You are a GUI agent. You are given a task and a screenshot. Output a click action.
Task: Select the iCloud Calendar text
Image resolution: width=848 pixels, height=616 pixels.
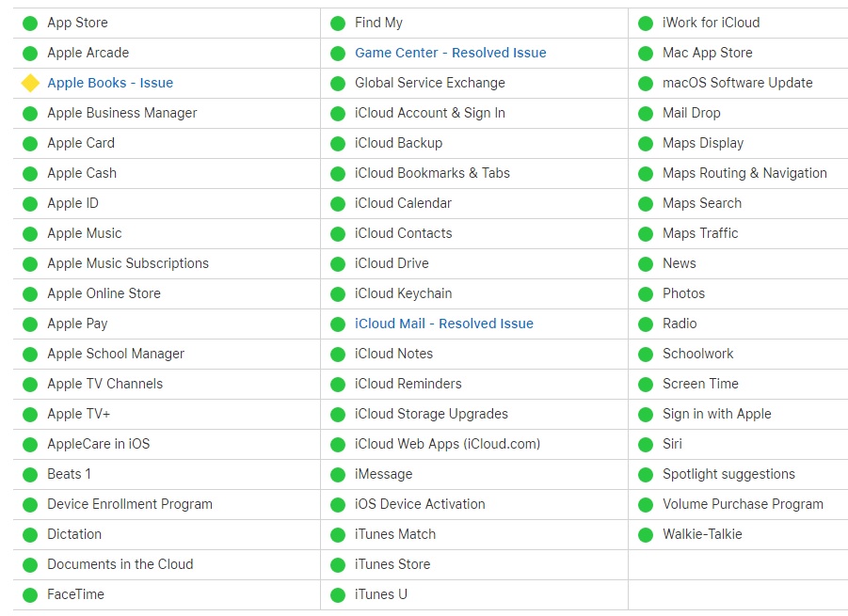[x=403, y=203]
